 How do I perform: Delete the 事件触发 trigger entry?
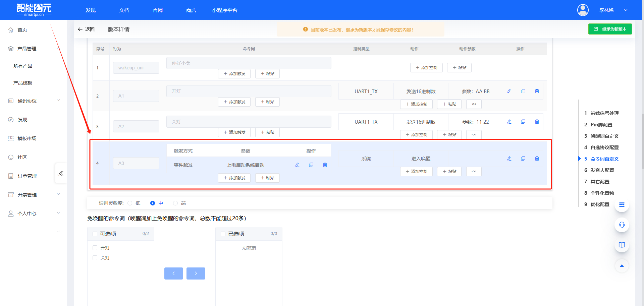point(325,165)
